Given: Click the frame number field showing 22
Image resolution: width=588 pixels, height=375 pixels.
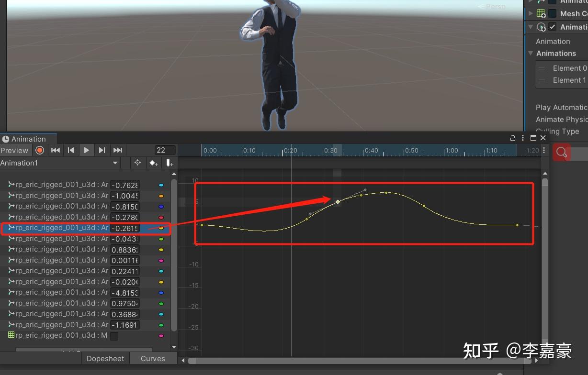Looking at the screenshot, I should pos(165,150).
